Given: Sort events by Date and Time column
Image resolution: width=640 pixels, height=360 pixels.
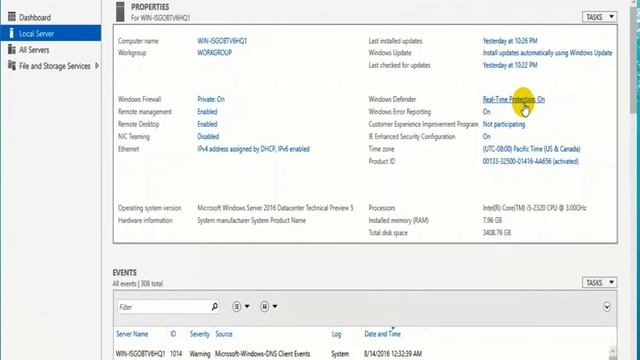Looking at the screenshot, I should coord(382,334).
